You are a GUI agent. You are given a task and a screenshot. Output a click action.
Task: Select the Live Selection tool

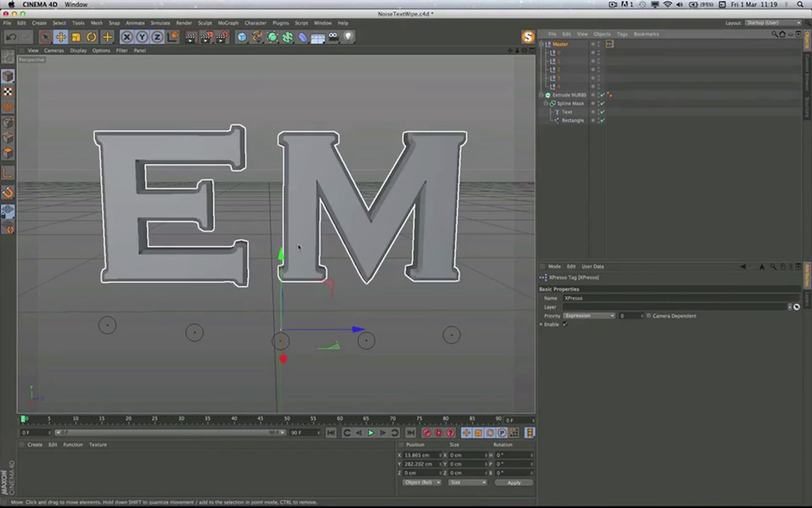45,37
